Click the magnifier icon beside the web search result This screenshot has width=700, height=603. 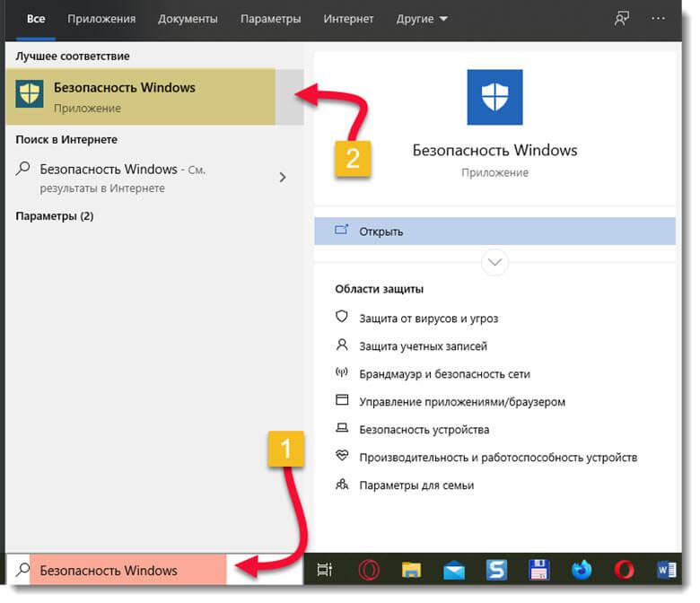click(22, 169)
